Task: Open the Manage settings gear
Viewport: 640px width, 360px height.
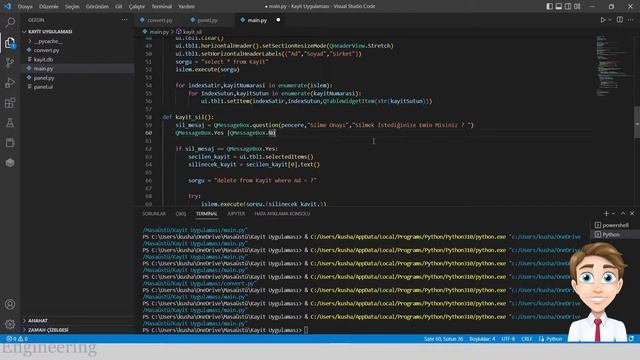Action: (10, 324)
